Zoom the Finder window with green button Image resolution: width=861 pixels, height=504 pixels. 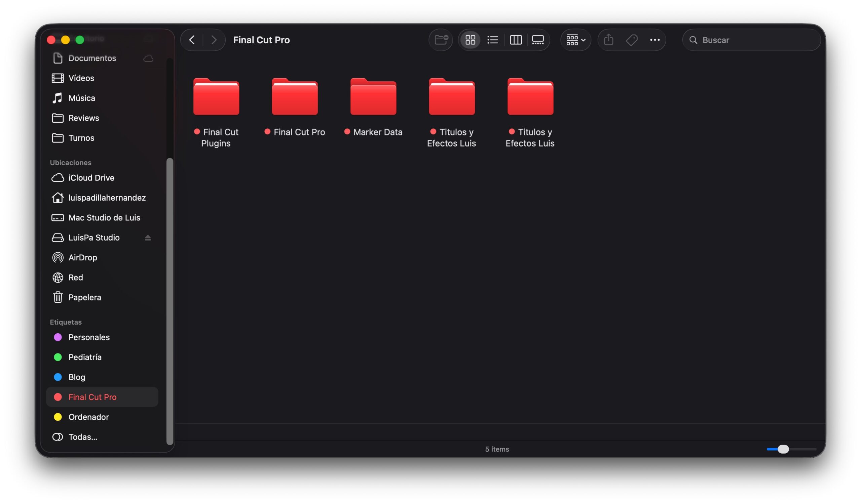pos(80,40)
